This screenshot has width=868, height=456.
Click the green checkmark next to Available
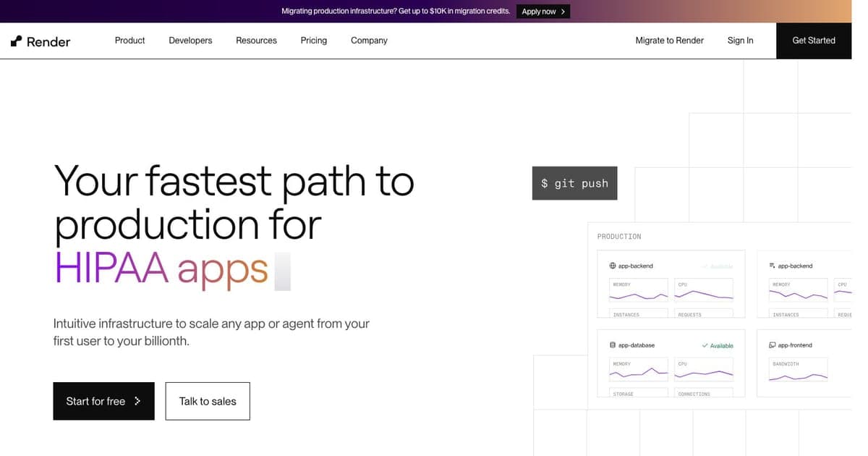click(705, 345)
